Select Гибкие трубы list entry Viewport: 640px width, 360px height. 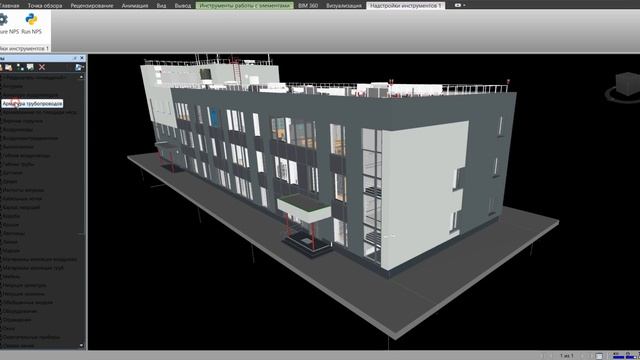(18, 164)
